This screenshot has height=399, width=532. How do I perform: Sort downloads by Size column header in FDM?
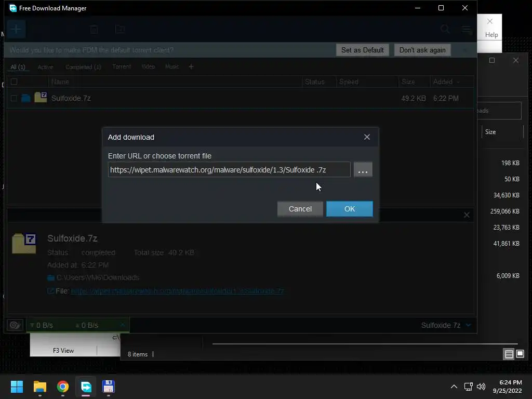coord(408,82)
